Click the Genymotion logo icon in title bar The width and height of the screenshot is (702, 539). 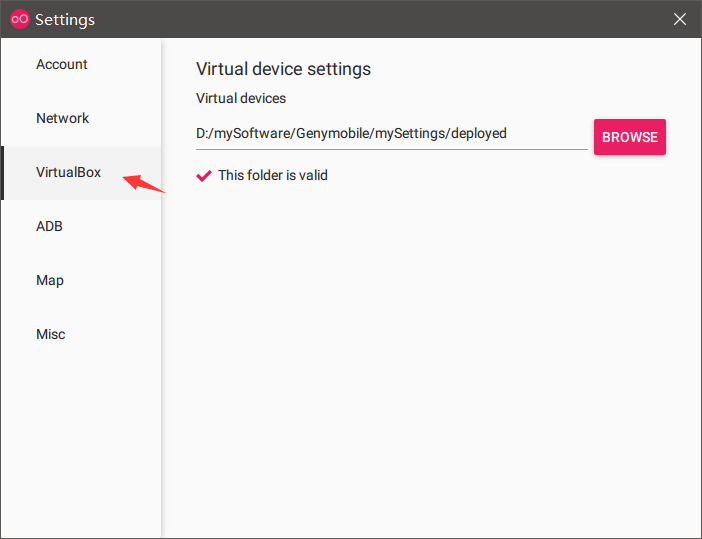pyautogui.click(x=19, y=19)
